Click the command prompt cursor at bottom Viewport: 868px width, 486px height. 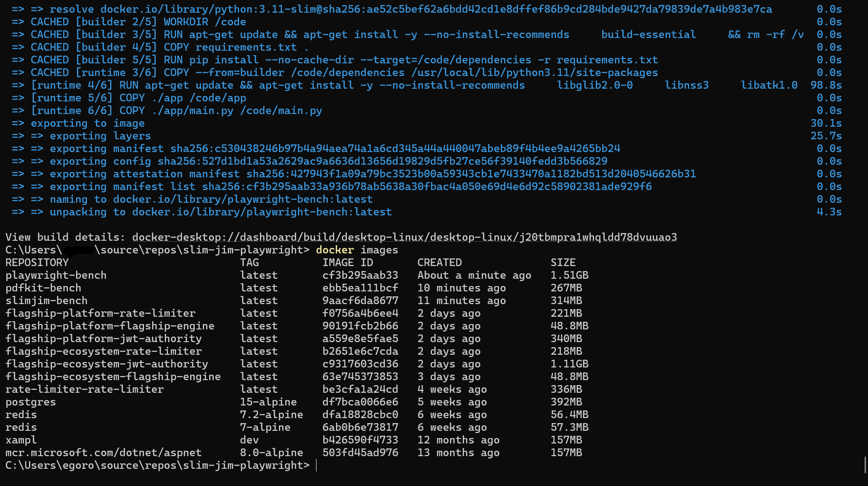click(317, 465)
